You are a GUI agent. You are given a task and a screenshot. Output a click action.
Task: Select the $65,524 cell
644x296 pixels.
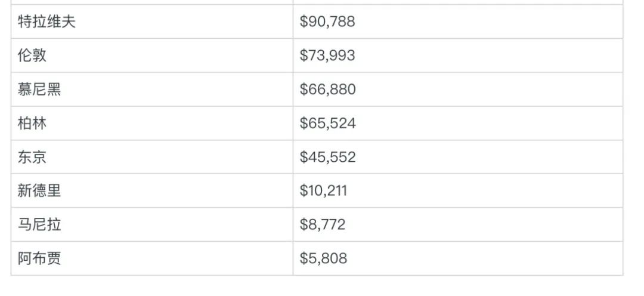327,124
